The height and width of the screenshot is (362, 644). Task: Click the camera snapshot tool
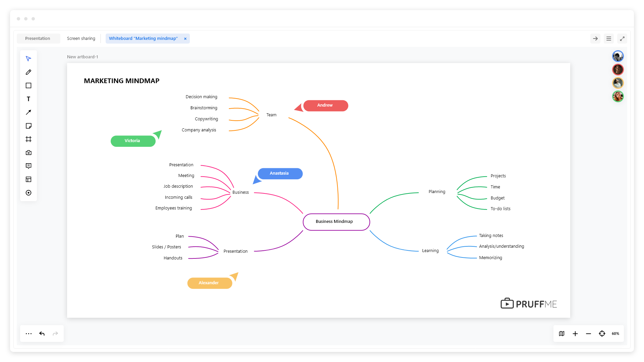[x=29, y=153]
